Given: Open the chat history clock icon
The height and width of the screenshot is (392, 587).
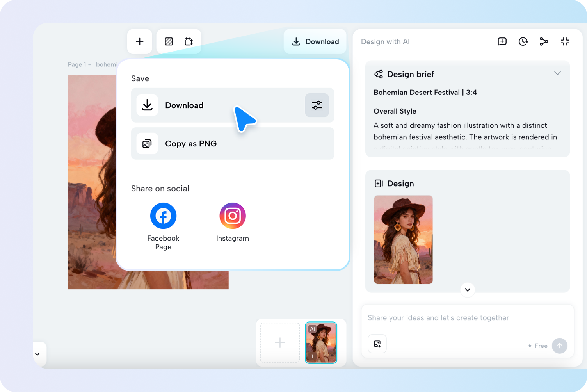Looking at the screenshot, I should click(523, 41).
